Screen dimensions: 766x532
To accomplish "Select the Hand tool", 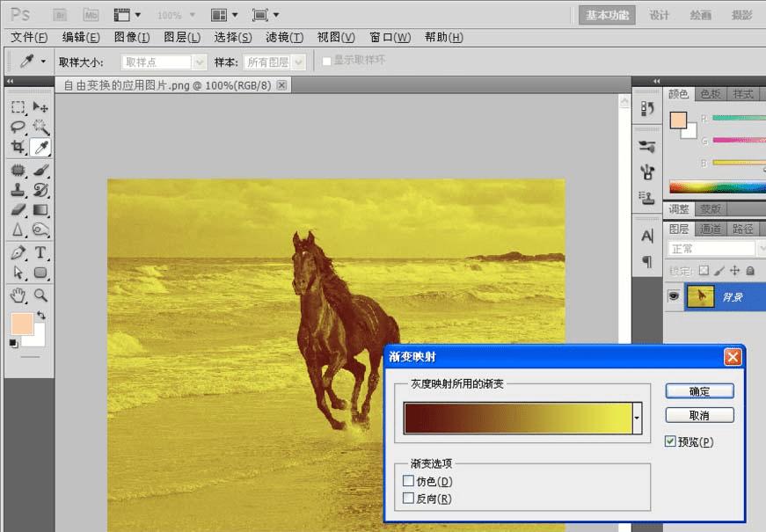I will (x=18, y=295).
